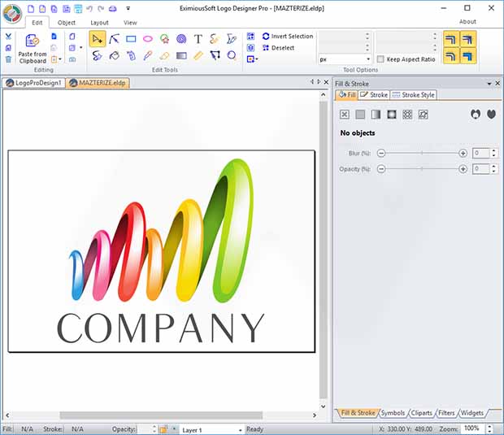
Task: Open the Symbols panel tab
Action: coord(393,412)
